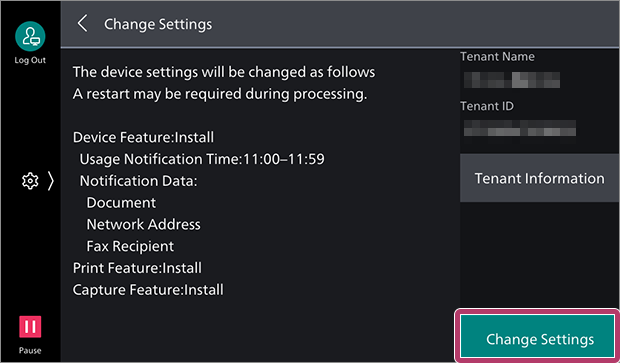The width and height of the screenshot is (620, 363).
Task: Click the Tenant ID heading label
Action: (487, 106)
